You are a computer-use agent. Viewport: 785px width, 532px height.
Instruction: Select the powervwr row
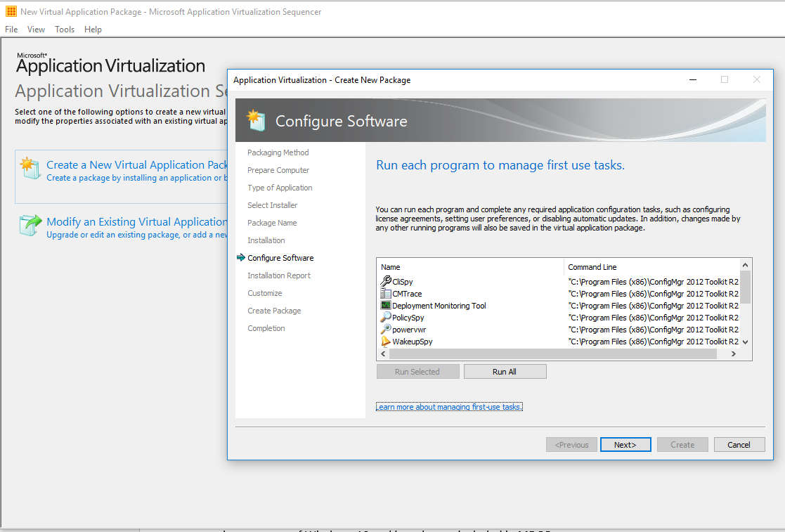coord(559,330)
